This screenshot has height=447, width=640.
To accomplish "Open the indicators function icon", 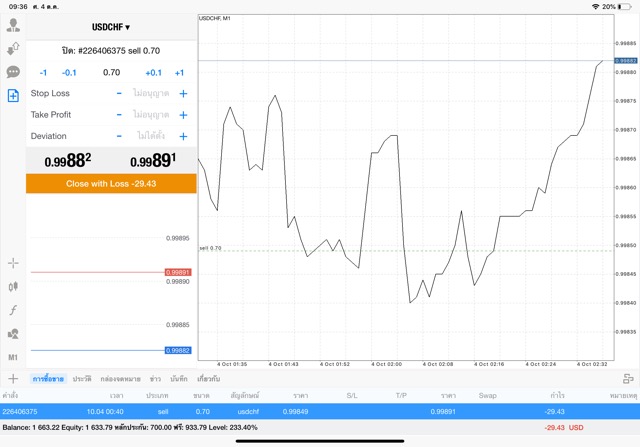I will [x=13, y=310].
